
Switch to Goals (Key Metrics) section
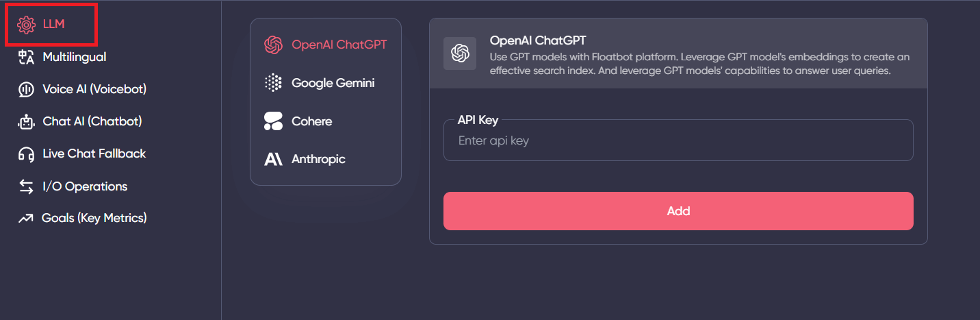pos(94,219)
